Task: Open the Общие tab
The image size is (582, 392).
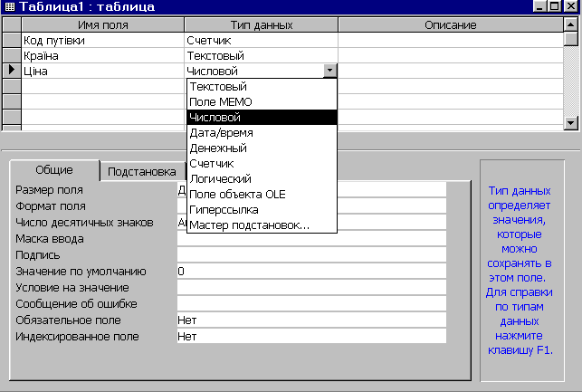Action: [x=54, y=170]
